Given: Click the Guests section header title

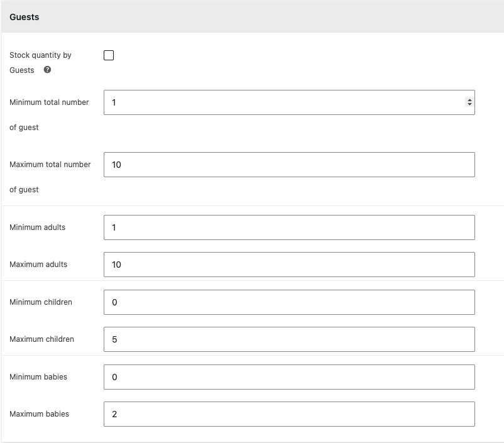Looking at the screenshot, I should [25, 17].
